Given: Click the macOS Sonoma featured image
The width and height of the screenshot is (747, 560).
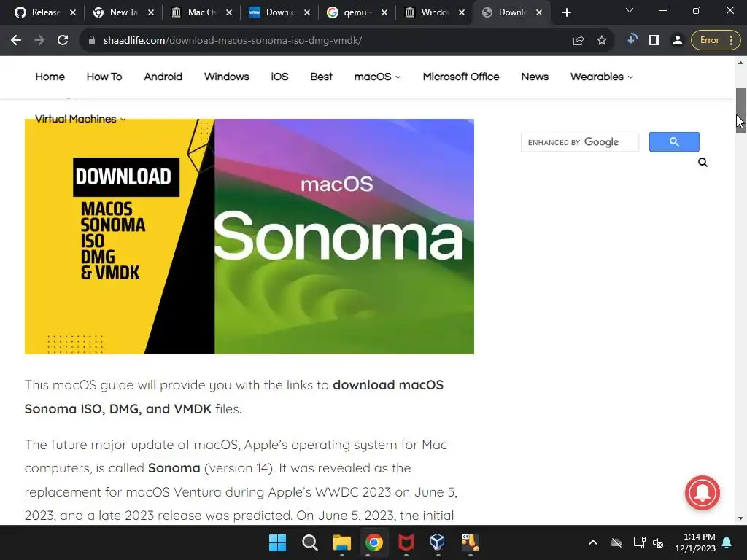Looking at the screenshot, I should [x=249, y=237].
